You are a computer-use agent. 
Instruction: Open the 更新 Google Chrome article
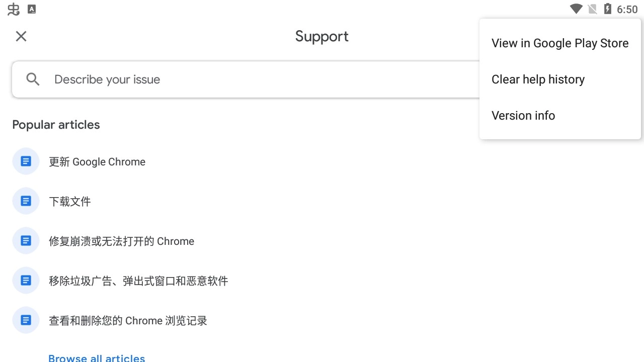[x=97, y=161]
